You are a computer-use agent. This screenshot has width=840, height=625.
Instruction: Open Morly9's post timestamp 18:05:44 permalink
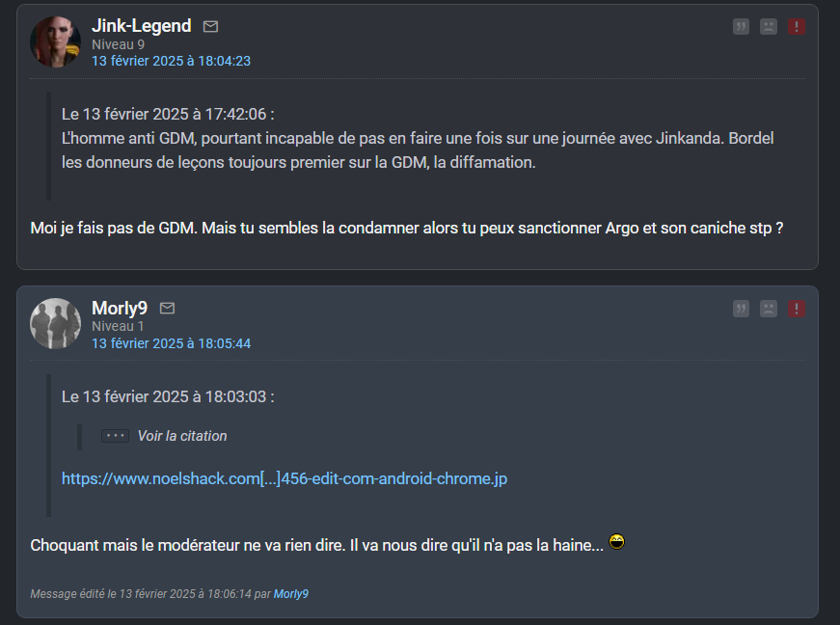171,343
